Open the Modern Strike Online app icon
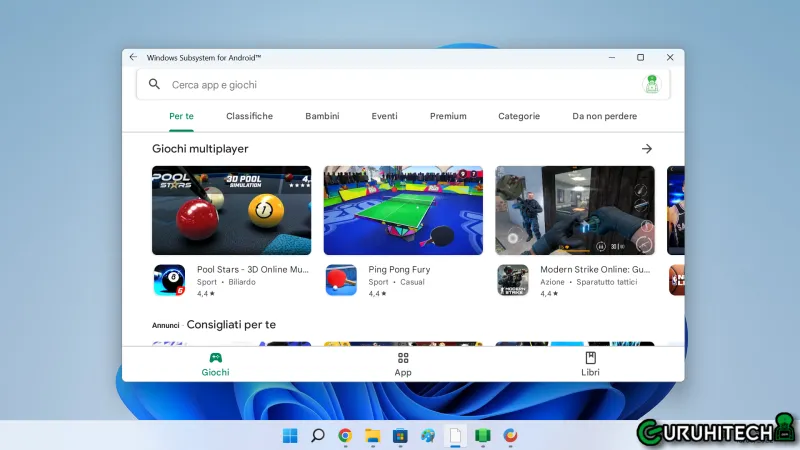This screenshot has height=450, width=800. point(513,280)
